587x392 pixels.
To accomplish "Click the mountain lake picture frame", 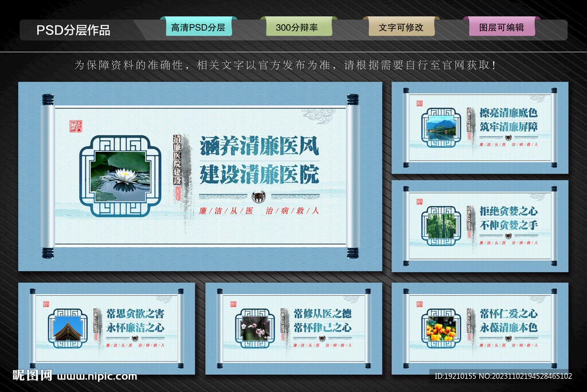I will [441, 128].
